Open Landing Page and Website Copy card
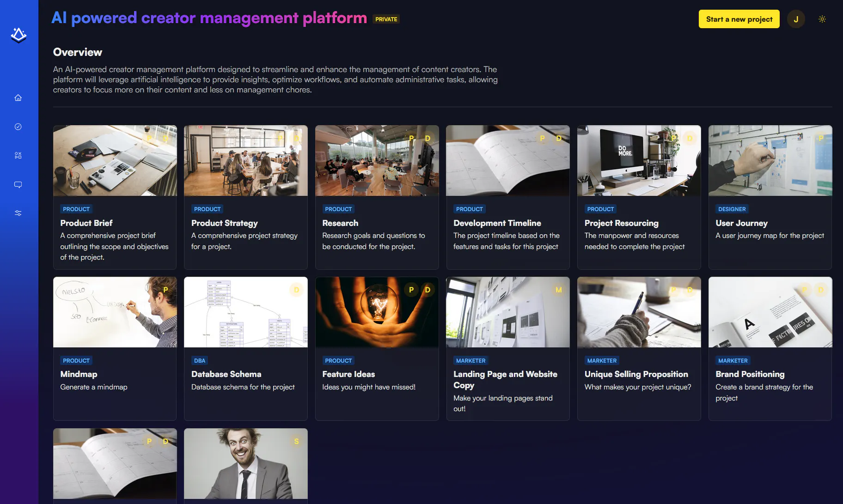The image size is (843, 504). (x=508, y=349)
